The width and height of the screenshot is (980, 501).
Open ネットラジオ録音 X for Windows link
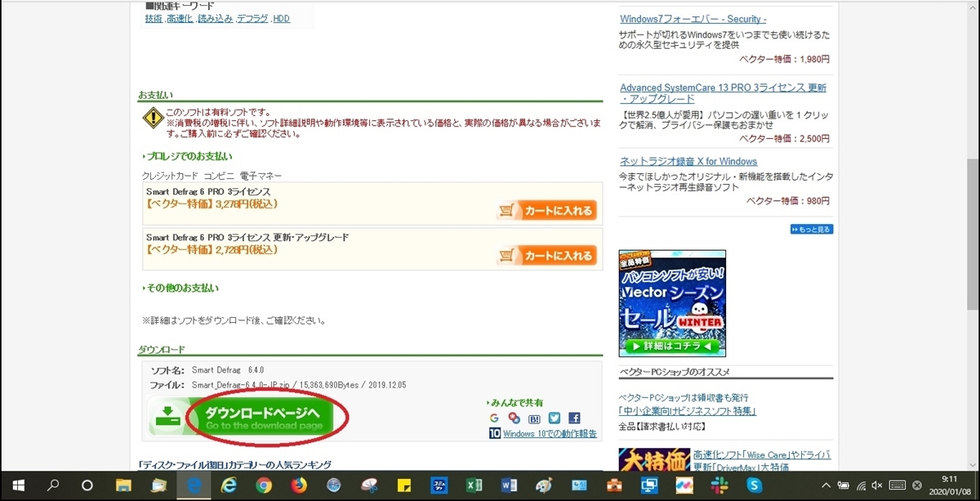688,161
